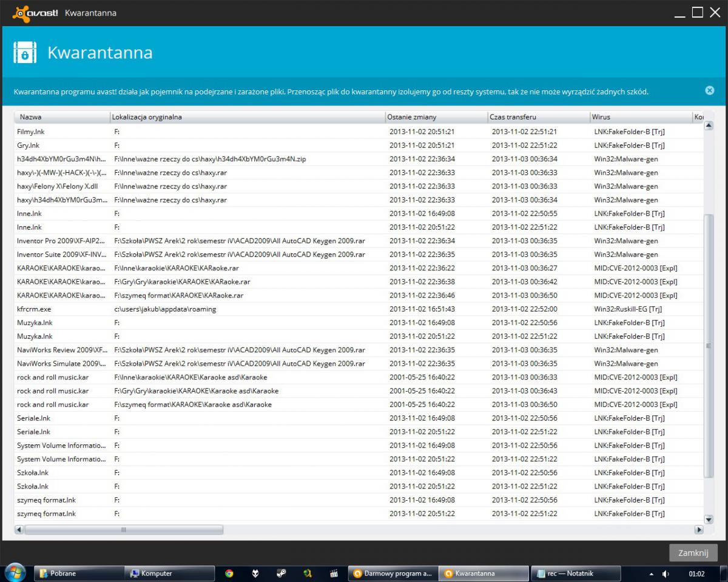
Task: Click the quarantine chest icon beside the Kwarantanna heading
Action: (x=25, y=53)
